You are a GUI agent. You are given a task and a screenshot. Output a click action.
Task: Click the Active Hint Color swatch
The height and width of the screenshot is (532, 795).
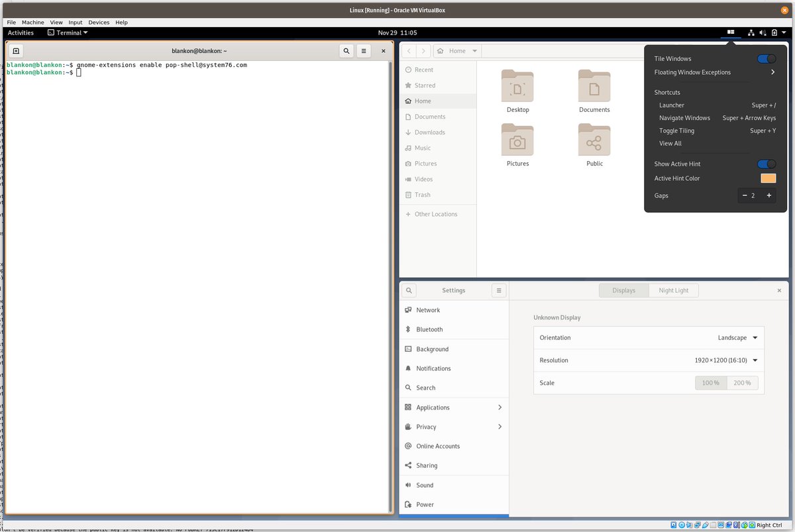point(768,178)
